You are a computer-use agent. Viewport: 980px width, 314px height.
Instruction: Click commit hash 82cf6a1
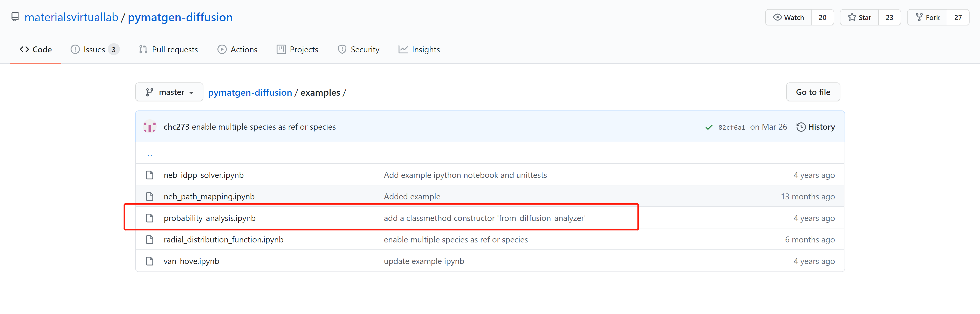click(x=731, y=127)
